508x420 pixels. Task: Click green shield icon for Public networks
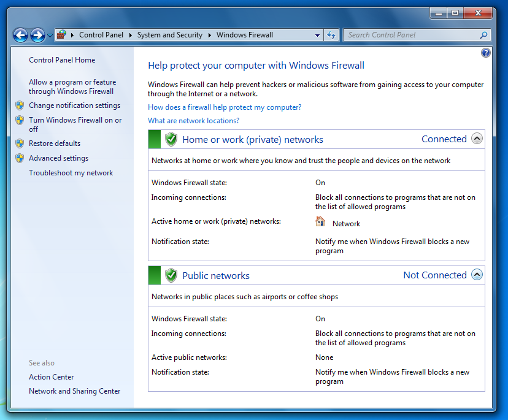[x=171, y=275]
